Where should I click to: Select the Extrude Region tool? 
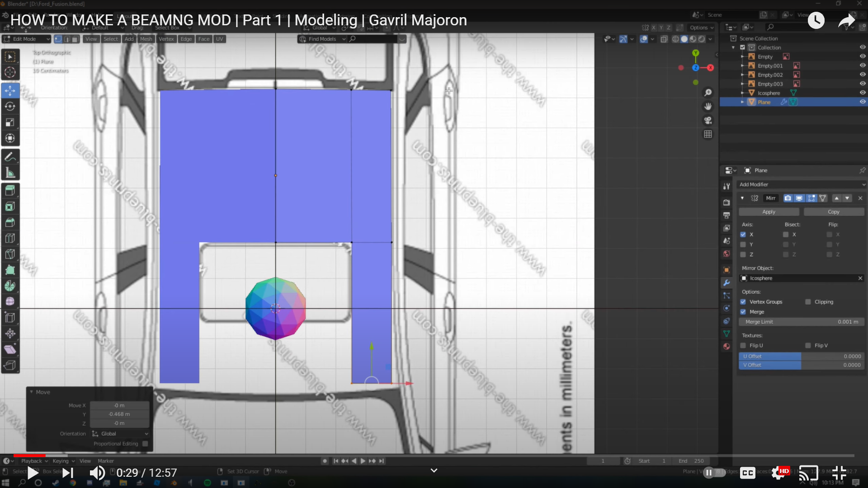pyautogui.click(x=10, y=191)
